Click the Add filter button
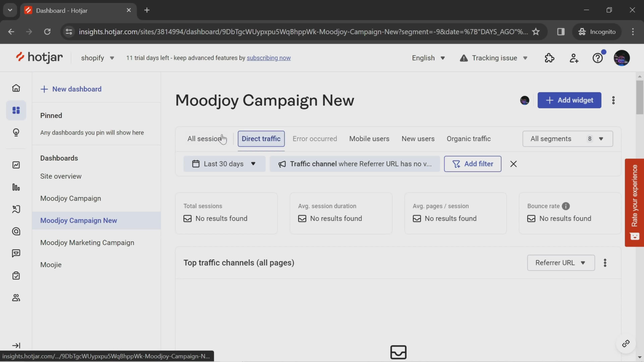The height and width of the screenshot is (362, 644). [x=472, y=164]
